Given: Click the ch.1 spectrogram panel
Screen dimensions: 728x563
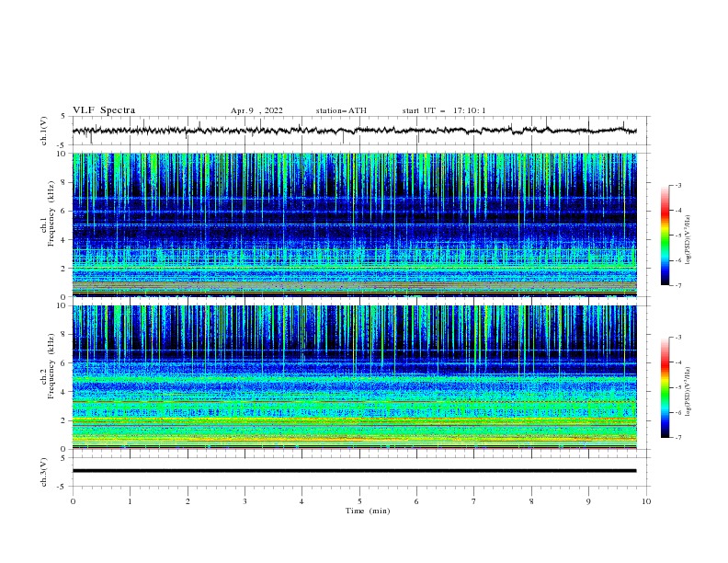Looking at the screenshot, I should 355,224.
